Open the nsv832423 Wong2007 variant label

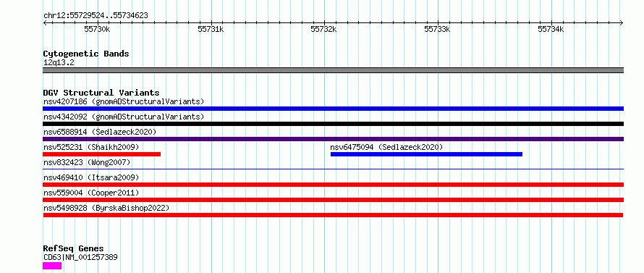pos(87,162)
